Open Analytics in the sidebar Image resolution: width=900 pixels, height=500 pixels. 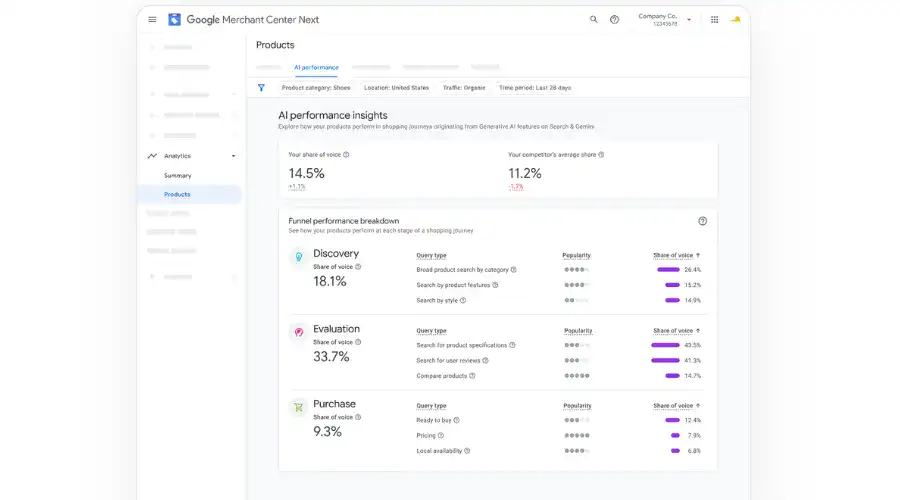pos(177,156)
